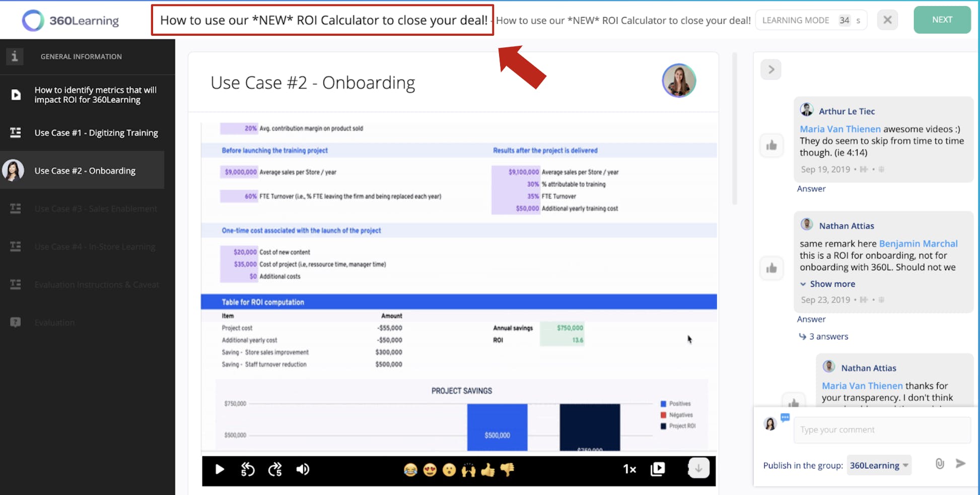Image resolution: width=980 pixels, height=495 pixels.
Task: Send the comment
Action: click(x=960, y=464)
